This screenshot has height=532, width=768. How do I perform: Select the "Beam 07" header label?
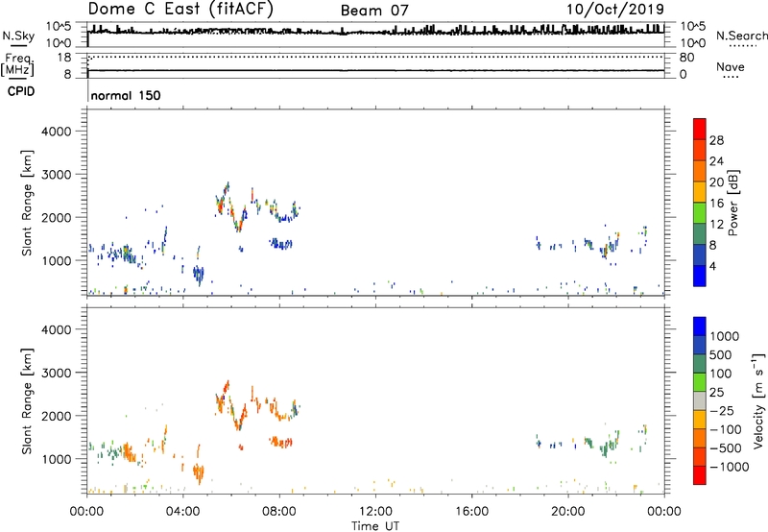tap(374, 11)
